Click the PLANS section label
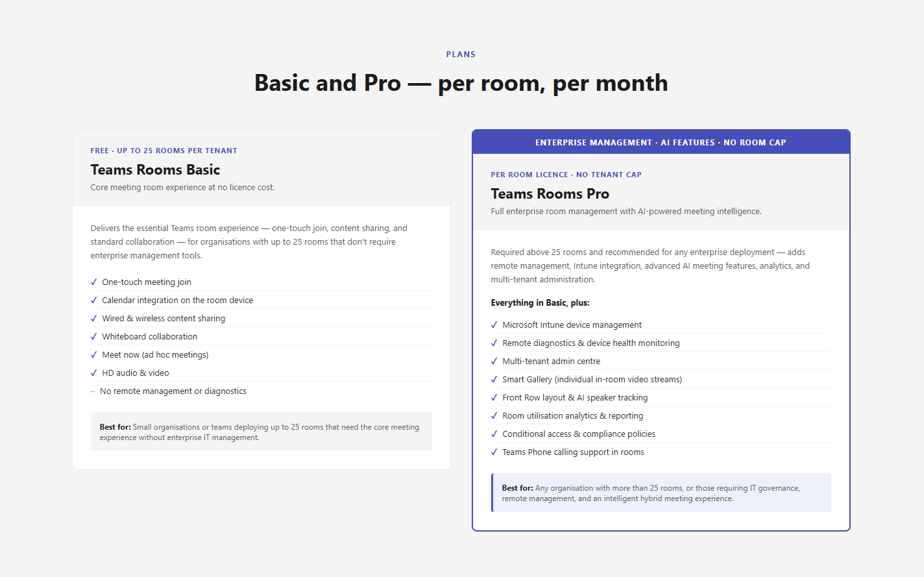The height and width of the screenshot is (577, 924). [461, 55]
